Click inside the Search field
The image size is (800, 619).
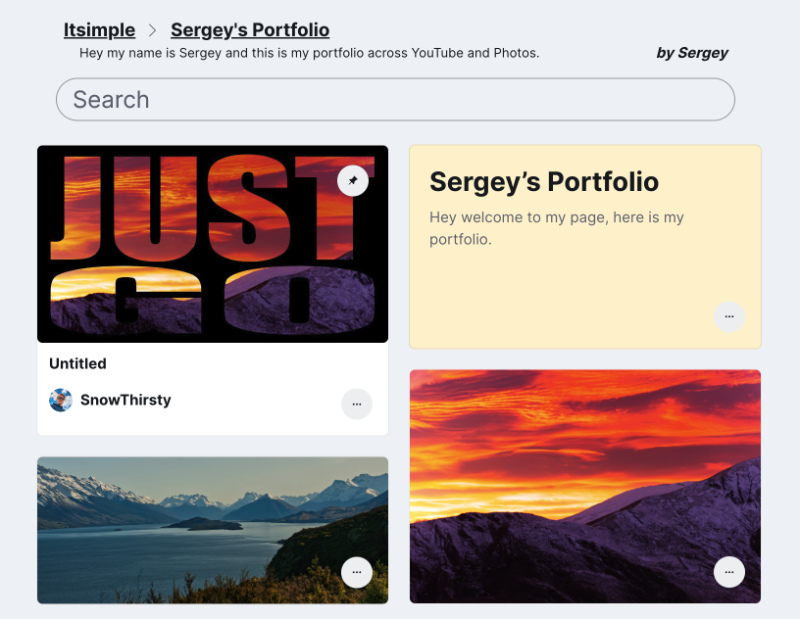tap(395, 100)
